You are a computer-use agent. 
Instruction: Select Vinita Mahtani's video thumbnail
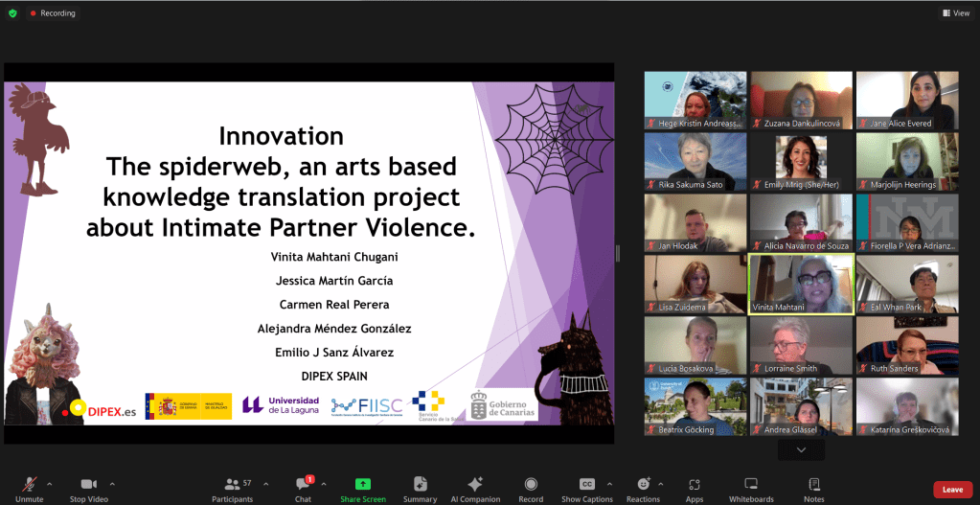[x=801, y=284]
